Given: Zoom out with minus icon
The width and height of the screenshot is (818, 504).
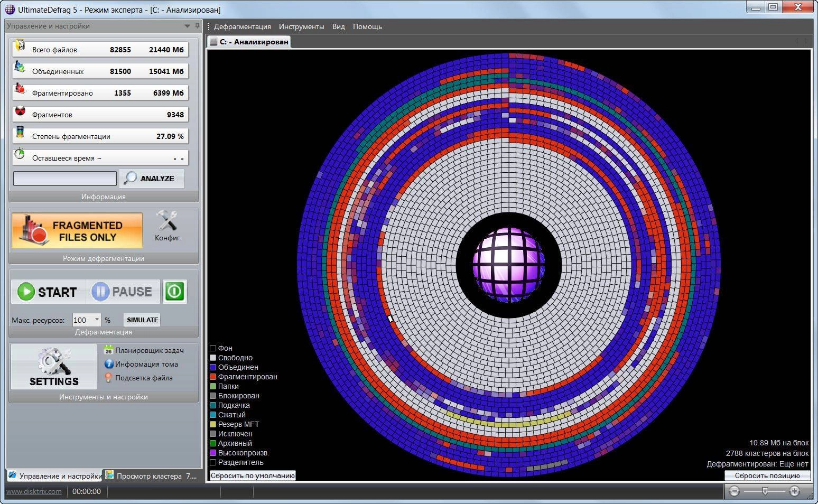Looking at the screenshot, I should point(734,491).
